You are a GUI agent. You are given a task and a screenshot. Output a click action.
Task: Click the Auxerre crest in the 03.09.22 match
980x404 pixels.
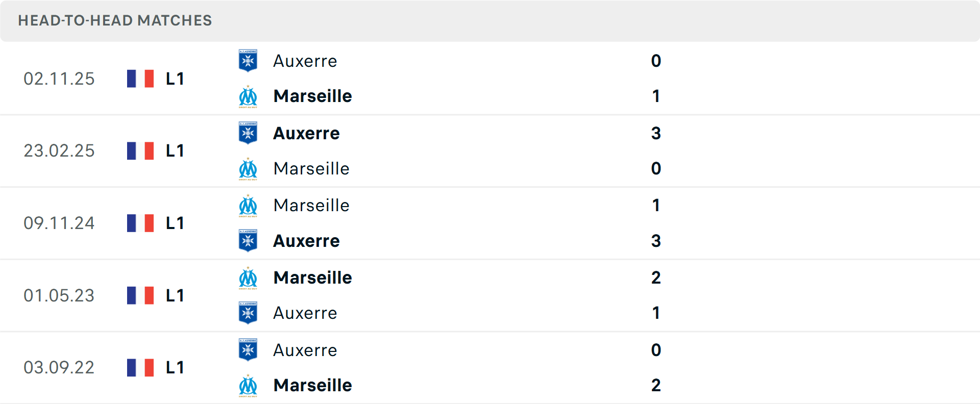(248, 350)
